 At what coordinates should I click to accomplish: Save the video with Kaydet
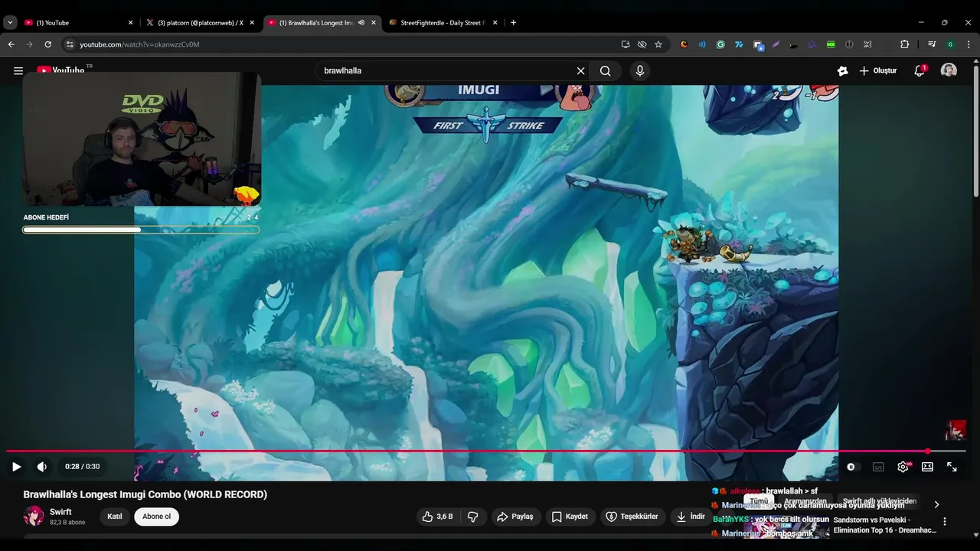click(x=570, y=517)
